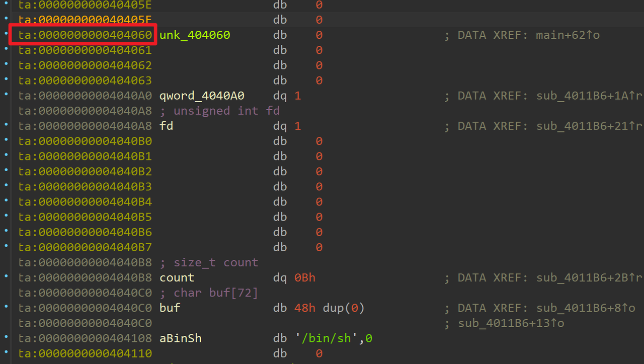Follow the sub_4011B6+8 xref
The height and width of the screenshot is (364, 644).
click(586, 308)
